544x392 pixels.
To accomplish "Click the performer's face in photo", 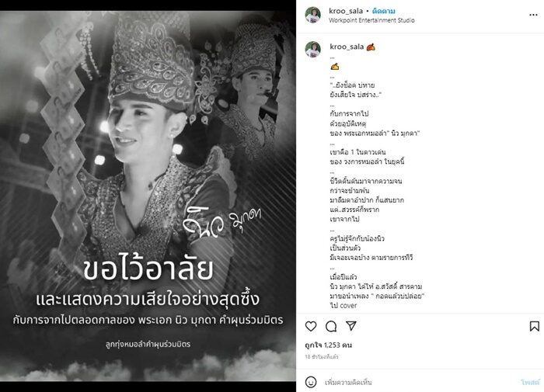I will [142, 132].
